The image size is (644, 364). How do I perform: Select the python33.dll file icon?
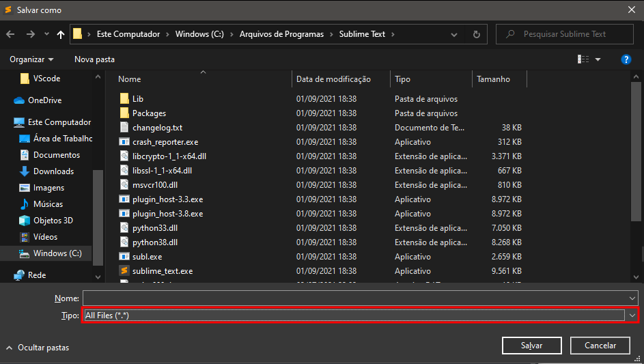click(124, 228)
